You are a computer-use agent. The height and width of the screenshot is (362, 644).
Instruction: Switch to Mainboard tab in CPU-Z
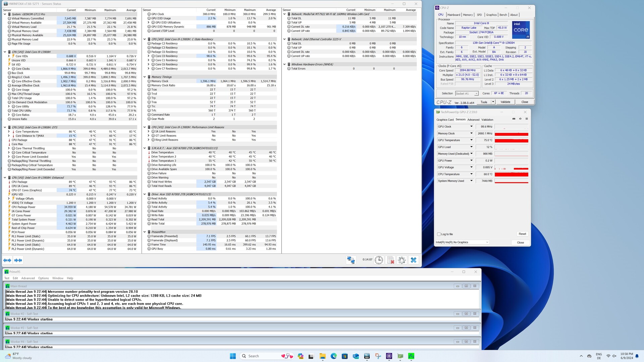pyautogui.click(x=453, y=15)
